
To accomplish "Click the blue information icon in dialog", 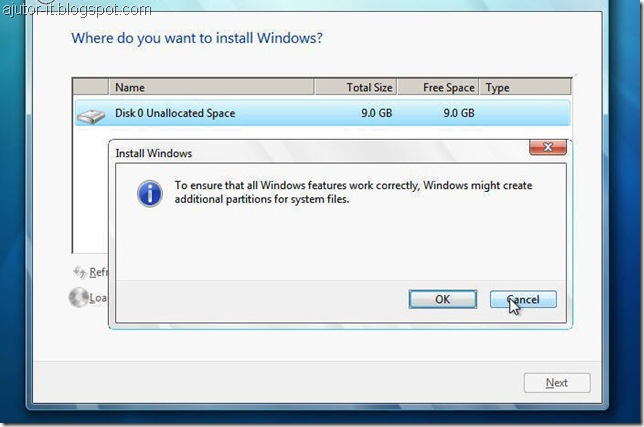I will [x=150, y=193].
